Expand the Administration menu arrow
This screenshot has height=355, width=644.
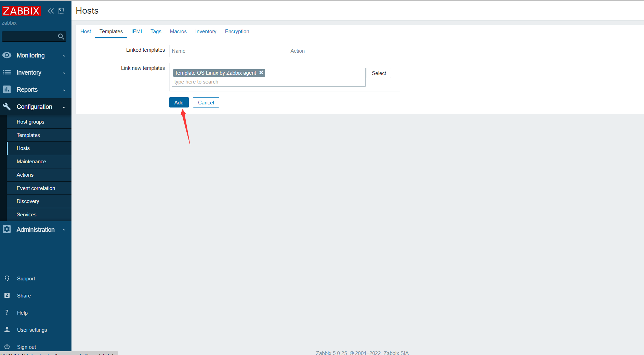coord(64,230)
